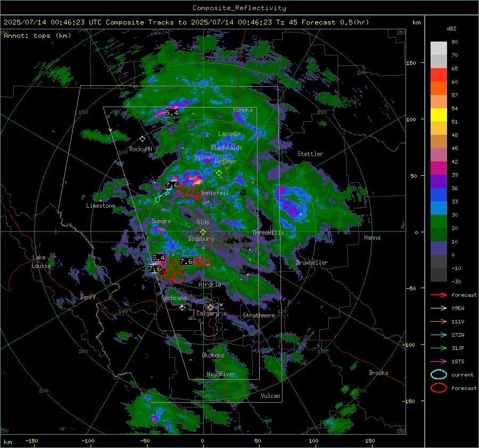
Task: Click the yellow diamond marker below Cochrane
Action: 183,308
